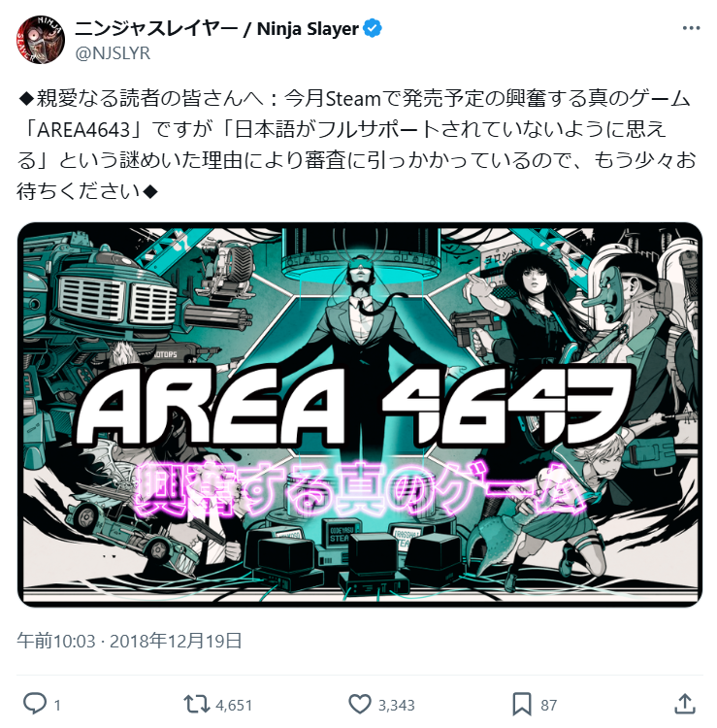This screenshot has width=717, height=728.
Task: Click the blue verified badge
Action: pos(373,29)
